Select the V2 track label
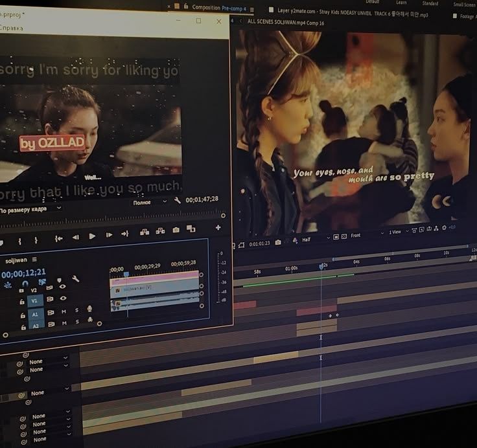This screenshot has width=477, height=448. 34,290
